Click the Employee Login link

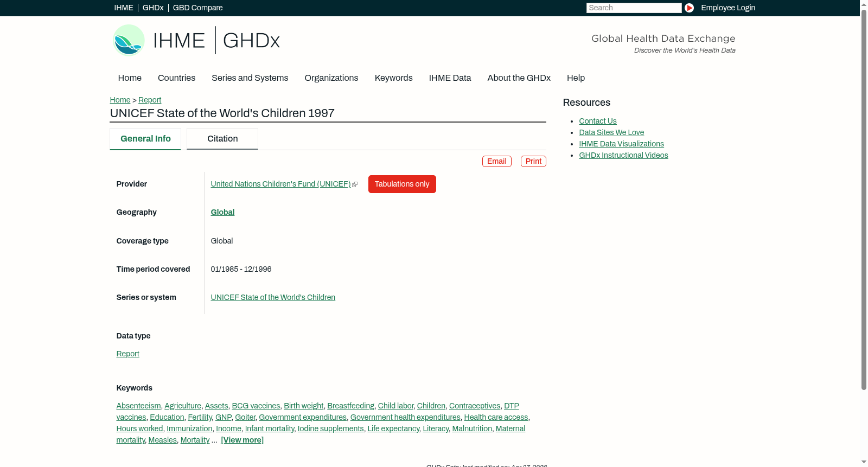point(728,8)
